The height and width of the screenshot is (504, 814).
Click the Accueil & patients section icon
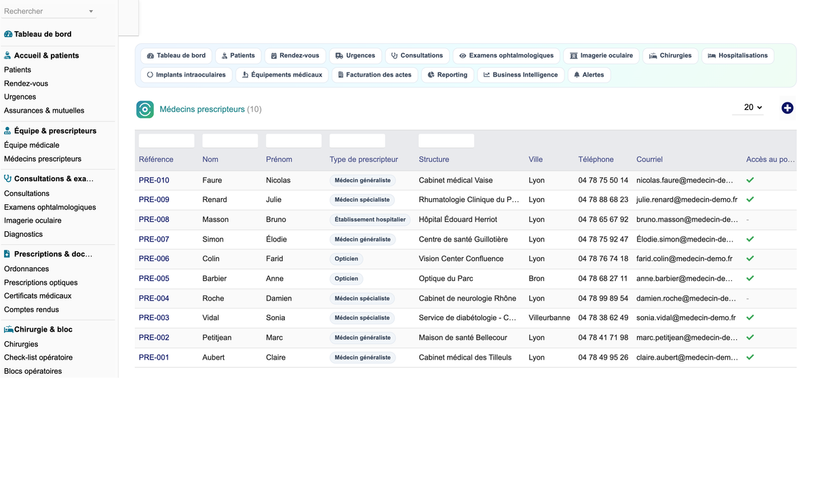tap(7, 56)
